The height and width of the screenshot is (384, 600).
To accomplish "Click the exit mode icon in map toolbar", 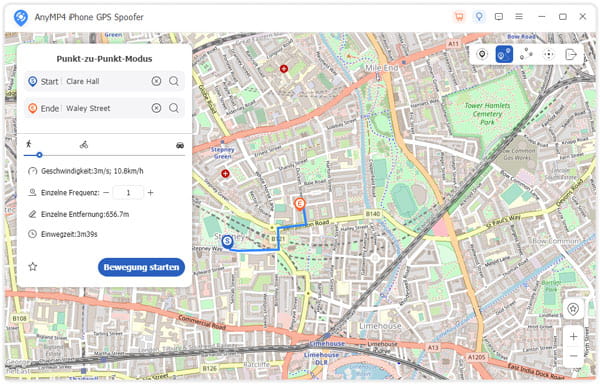I will (x=571, y=54).
